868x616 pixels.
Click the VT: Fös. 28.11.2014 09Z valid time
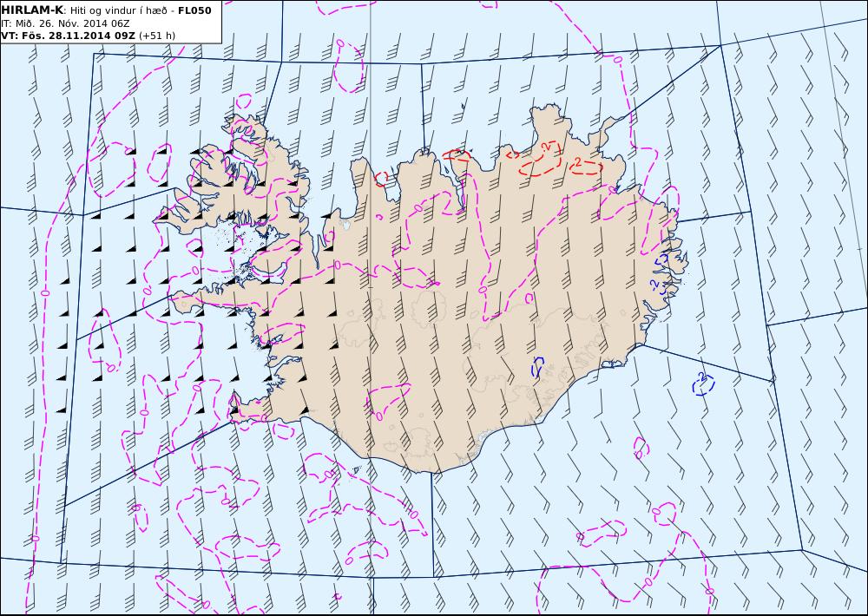click(x=68, y=36)
